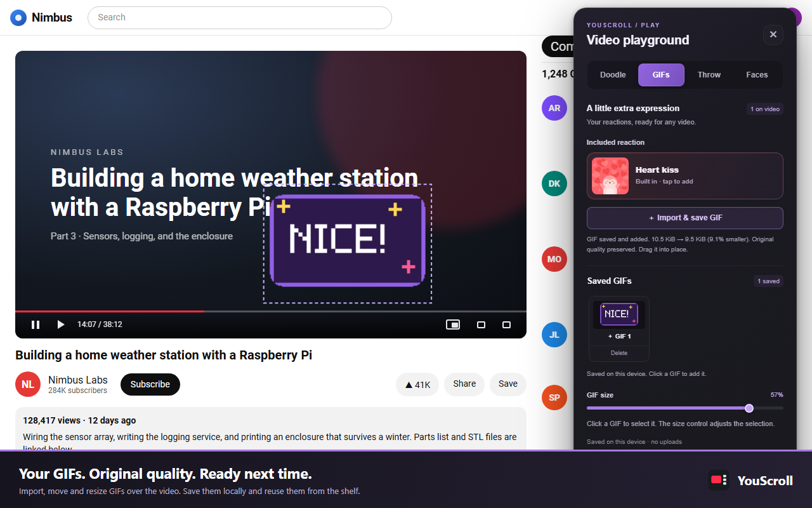812x508 pixels.
Task: Select the SP commenter avatar
Action: coord(554,398)
